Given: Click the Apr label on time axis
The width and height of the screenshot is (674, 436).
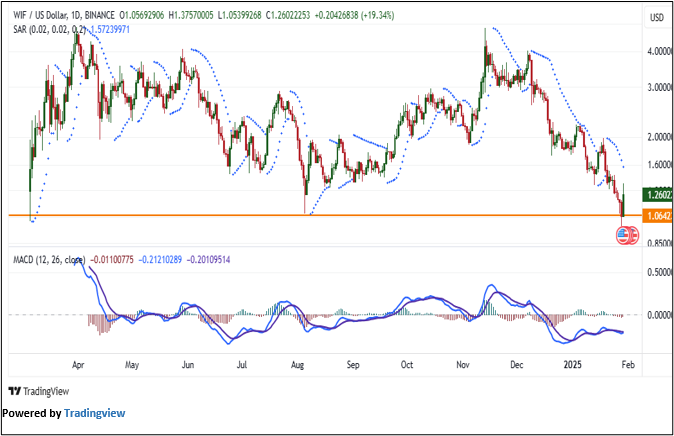Looking at the screenshot, I should (78, 365).
